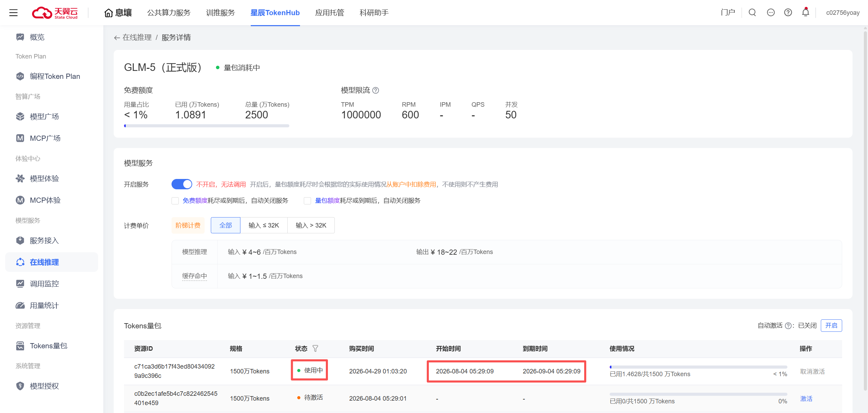The image size is (868, 413).
Task: Click usage bar for 已用0 package
Action: [698, 394]
